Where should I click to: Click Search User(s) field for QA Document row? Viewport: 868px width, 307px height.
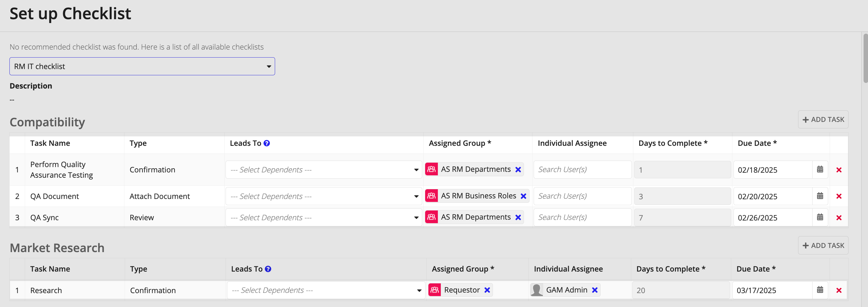[x=583, y=196]
